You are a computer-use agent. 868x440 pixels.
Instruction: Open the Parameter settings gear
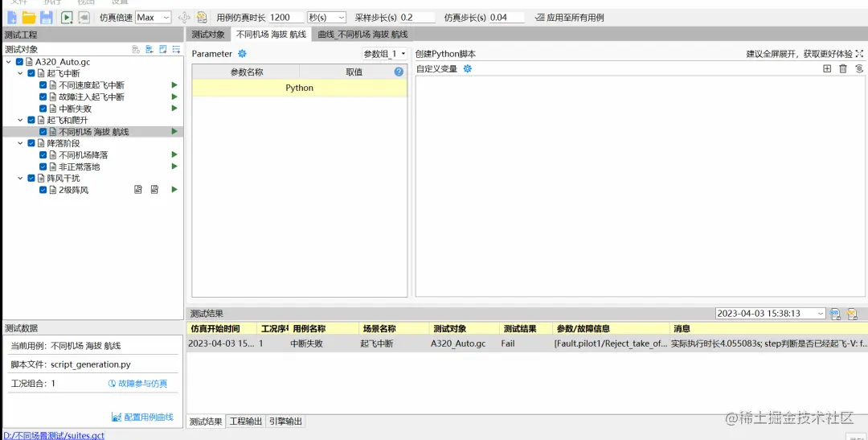tap(242, 54)
